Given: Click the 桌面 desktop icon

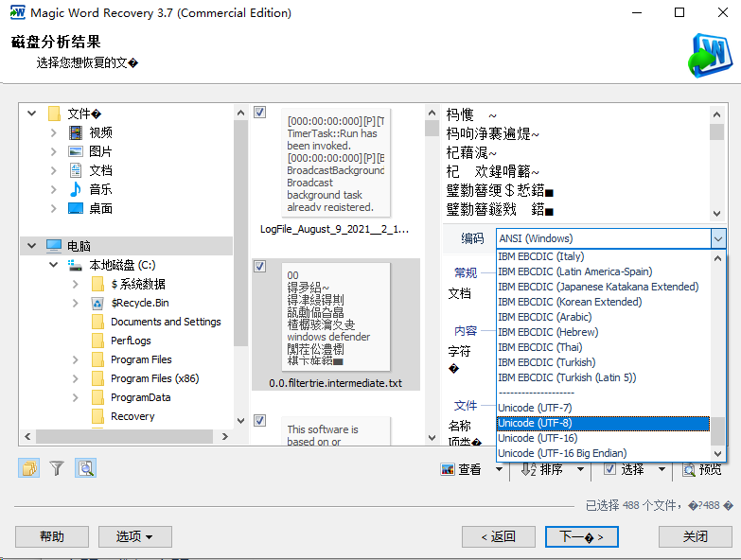Looking at the screenshot, I should [x=76, y=208].
